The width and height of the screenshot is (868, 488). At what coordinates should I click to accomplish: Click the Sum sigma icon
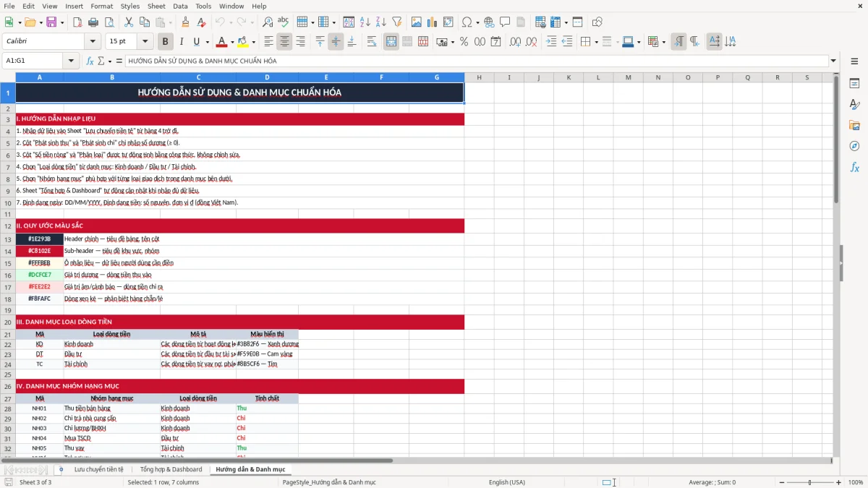[x=101, y=61]
